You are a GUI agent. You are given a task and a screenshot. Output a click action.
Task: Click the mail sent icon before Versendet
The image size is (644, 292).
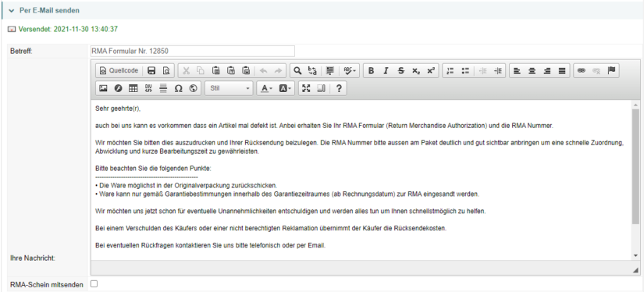12,29
